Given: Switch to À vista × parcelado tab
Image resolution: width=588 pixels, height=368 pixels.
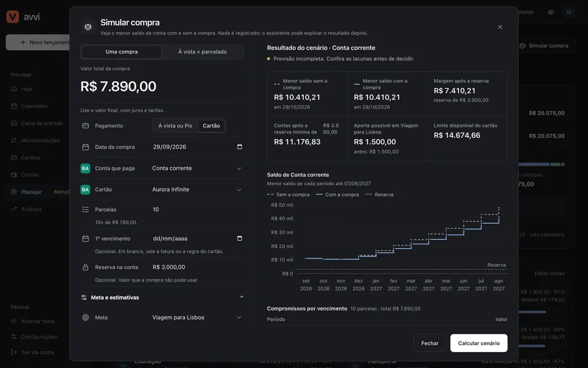Looking at the screenshot, I should (203, 52).
